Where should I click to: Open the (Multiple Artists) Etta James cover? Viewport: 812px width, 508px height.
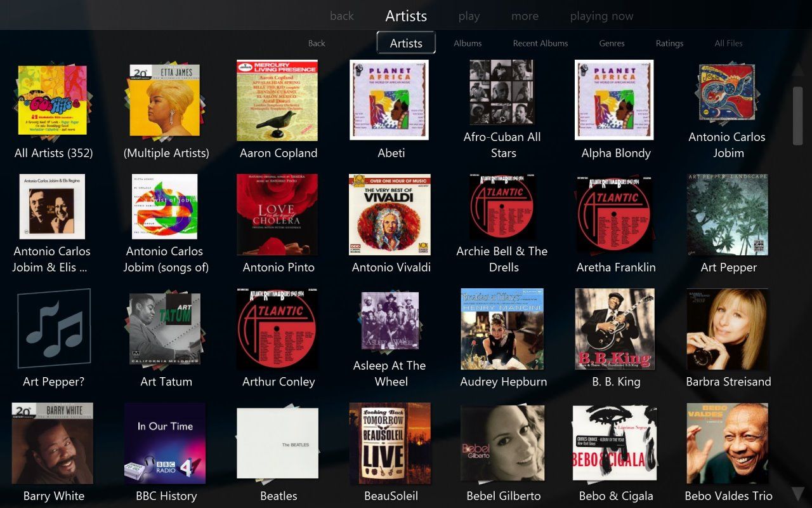pos(166,100)
